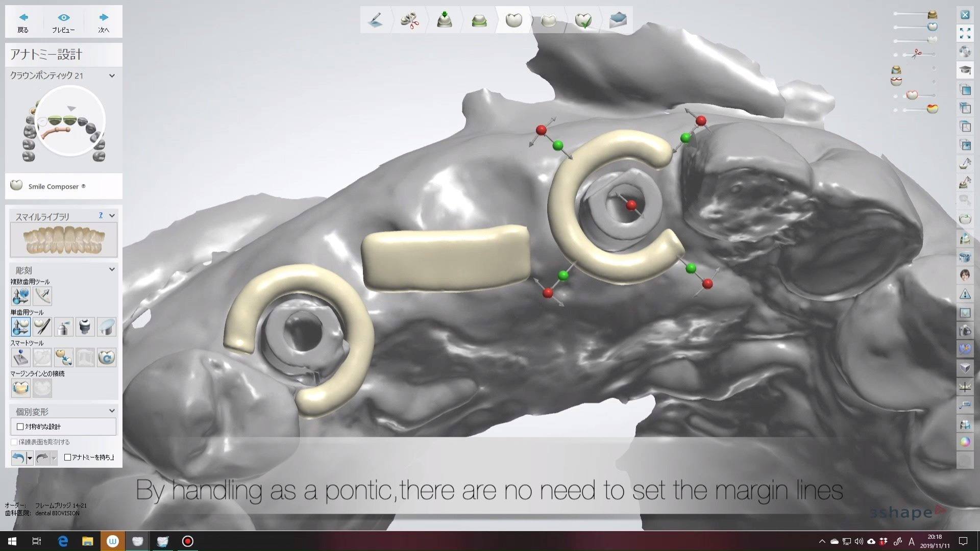This screenshot has height=551, width=980.
Task: Select the multi-tooth arch bend tool
Action: (x=43, y=296)
